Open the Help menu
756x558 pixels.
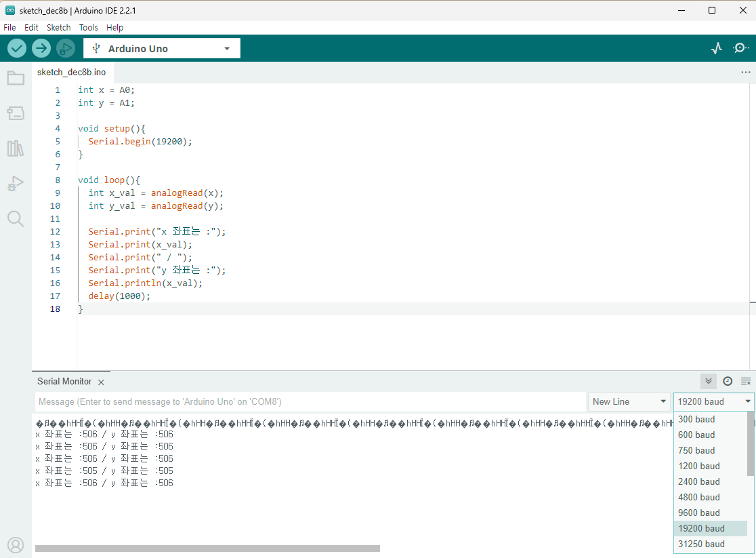(114, 28)
